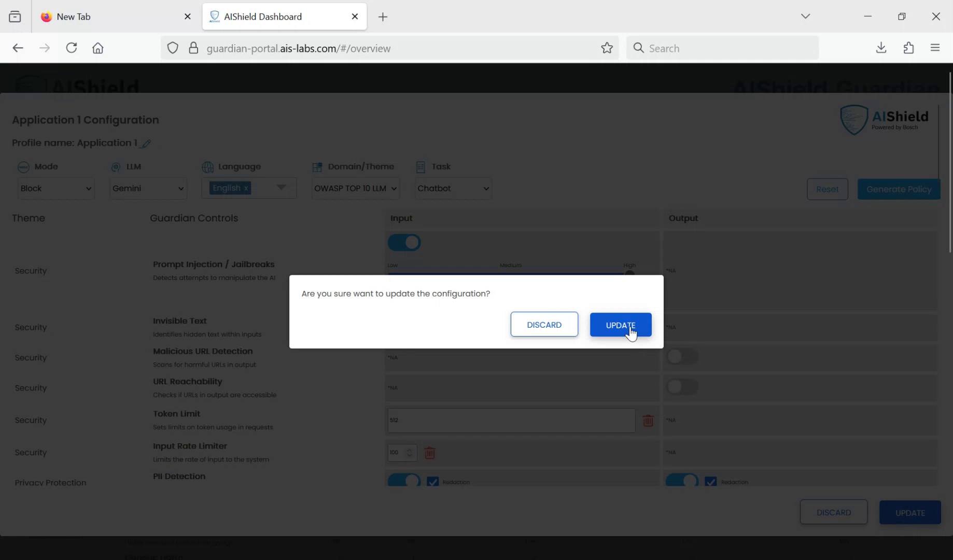953x560 pixels.
Task: Click the pencil icon to edit profile name
Action: 146,144
